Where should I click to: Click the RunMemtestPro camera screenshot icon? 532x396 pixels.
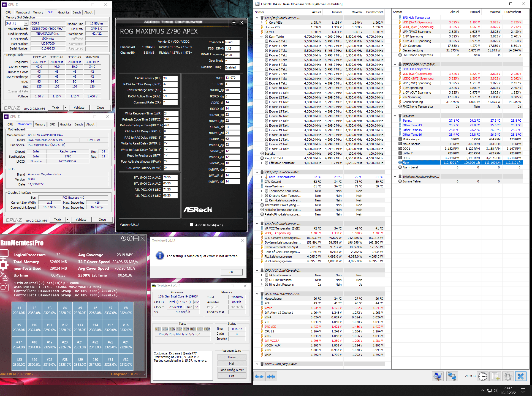[4, 288]
